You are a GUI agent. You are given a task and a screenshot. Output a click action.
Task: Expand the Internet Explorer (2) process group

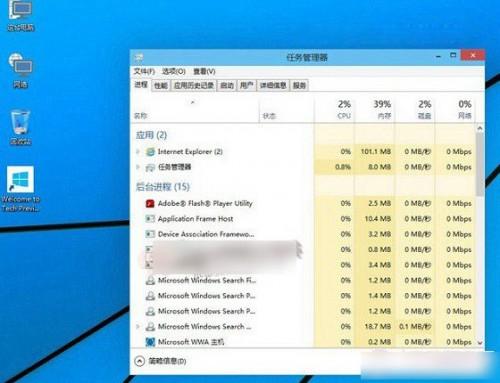pyautogui.click(x=138, y=152)
